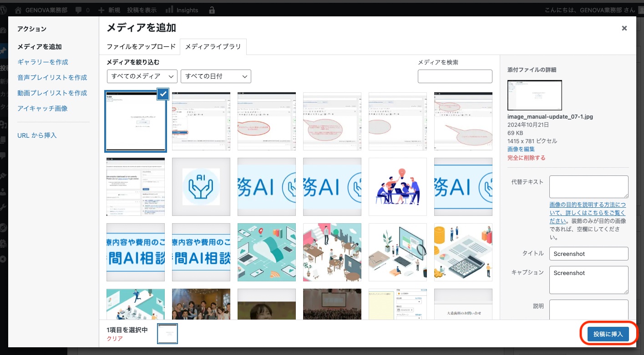644x355 pixels.
Task: Select the AI hands logo thumbnail
Action: [201, 186]
